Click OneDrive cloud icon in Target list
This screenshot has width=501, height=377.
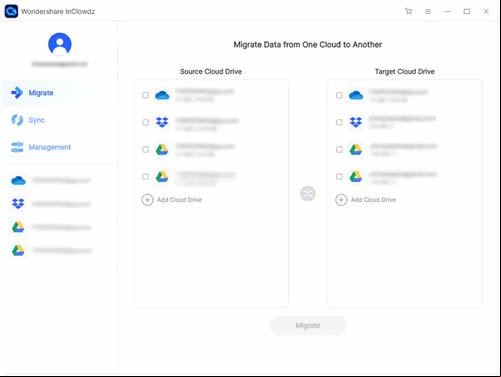356,95
